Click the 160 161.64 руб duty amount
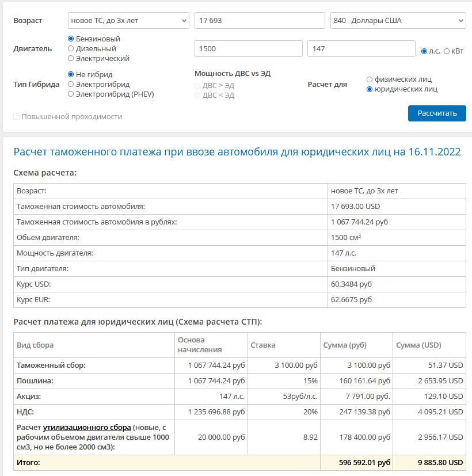Viewport: 472px width, 476px height. [364, 380]
